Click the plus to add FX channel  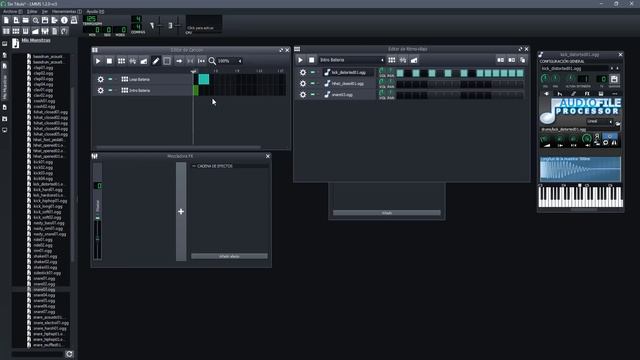181,211
